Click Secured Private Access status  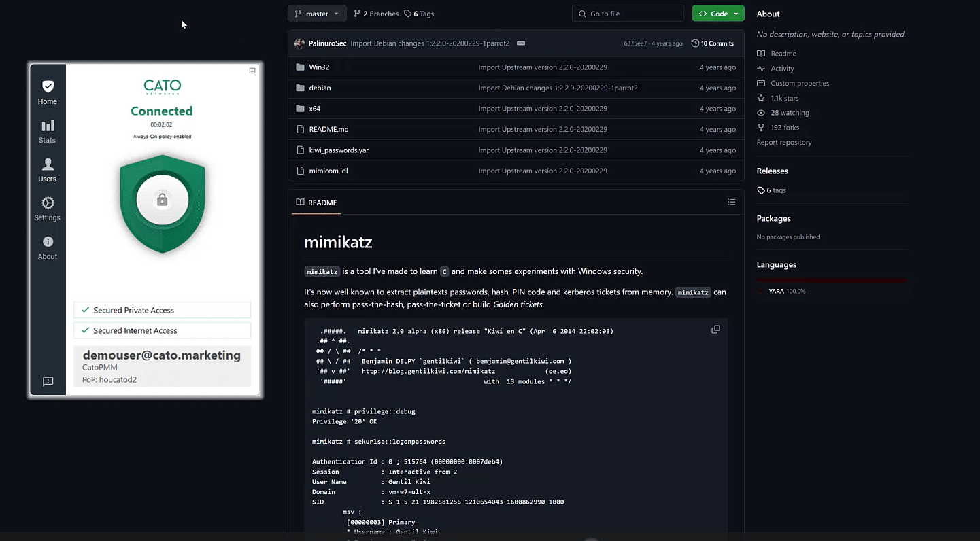[x=162, y=310]
